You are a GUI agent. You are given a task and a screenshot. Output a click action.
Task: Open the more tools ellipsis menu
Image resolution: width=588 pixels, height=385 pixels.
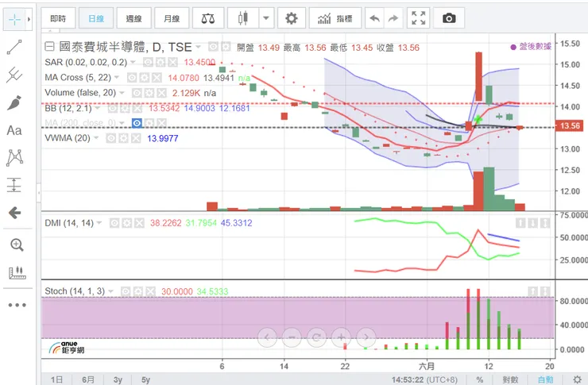[17, 305]
